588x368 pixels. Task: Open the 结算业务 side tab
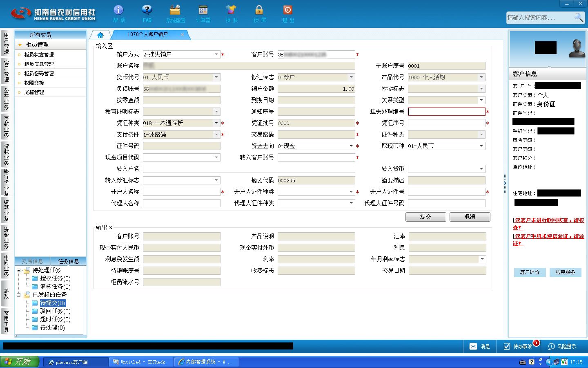6,210
